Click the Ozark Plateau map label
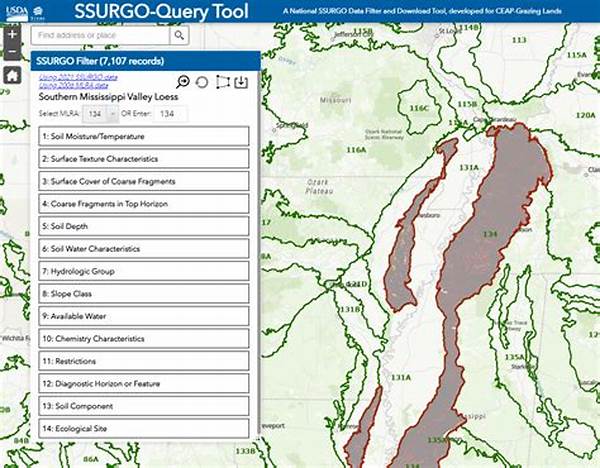 (x=319, y=186)
